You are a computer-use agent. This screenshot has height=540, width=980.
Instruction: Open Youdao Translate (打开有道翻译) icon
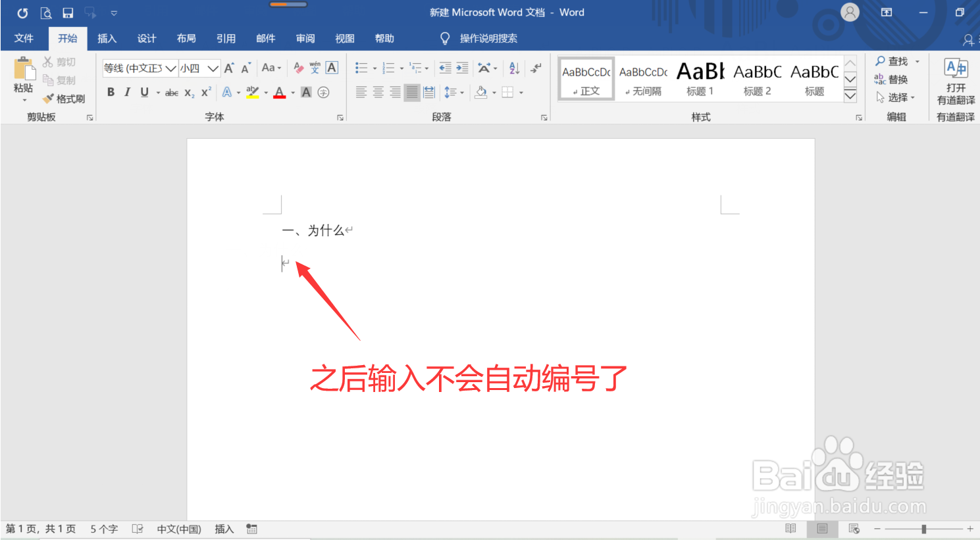point(956,81)
